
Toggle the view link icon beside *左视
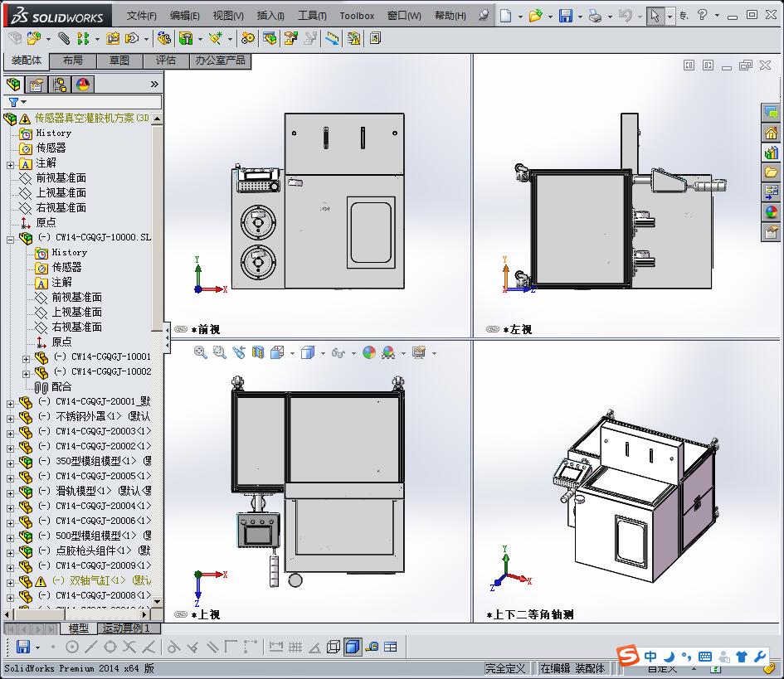pos(493,329)
